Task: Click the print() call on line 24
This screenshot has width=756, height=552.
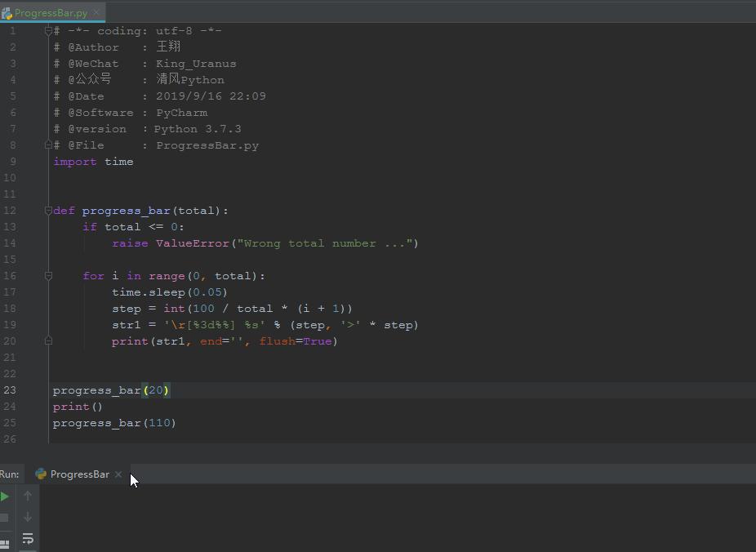Action: click(x=78, y=407)
